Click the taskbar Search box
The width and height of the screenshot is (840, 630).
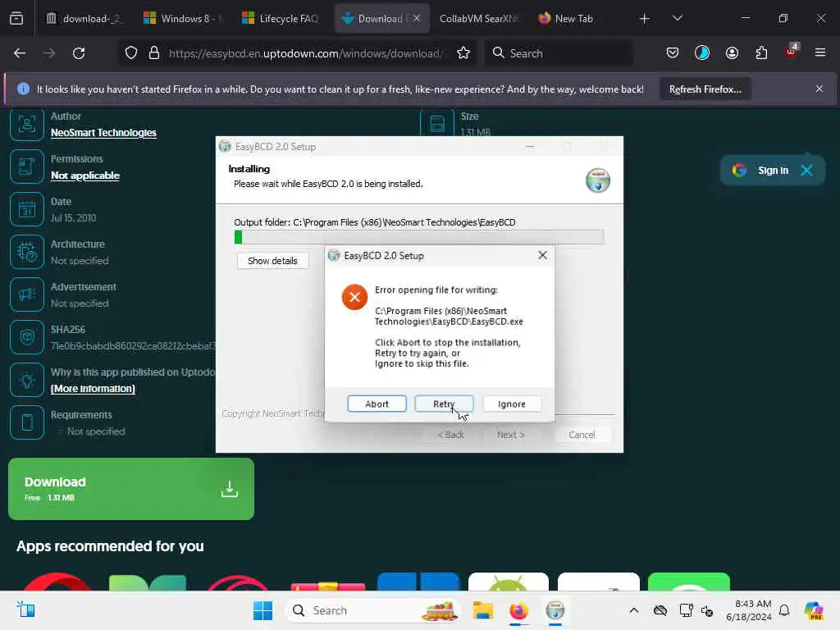pos(373,610)
